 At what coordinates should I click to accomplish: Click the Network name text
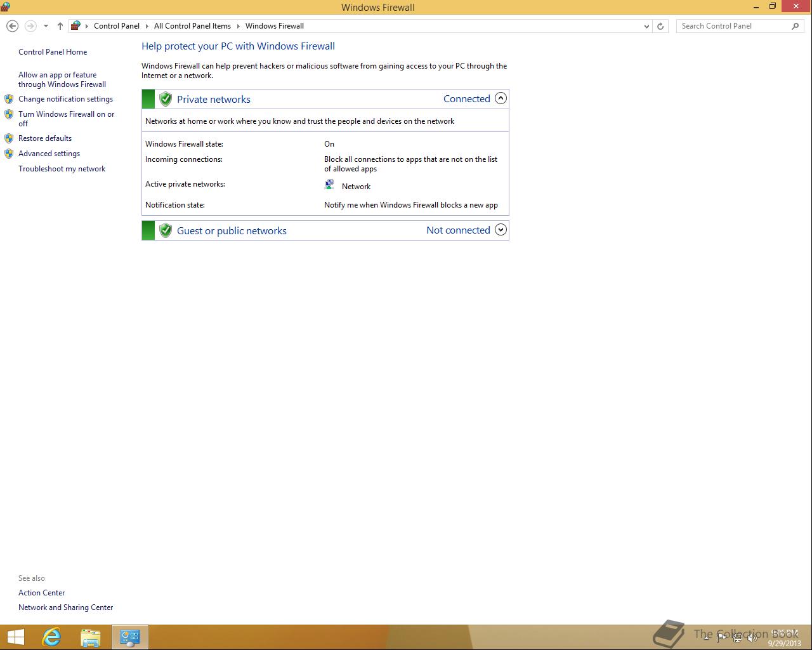point(356,187)
